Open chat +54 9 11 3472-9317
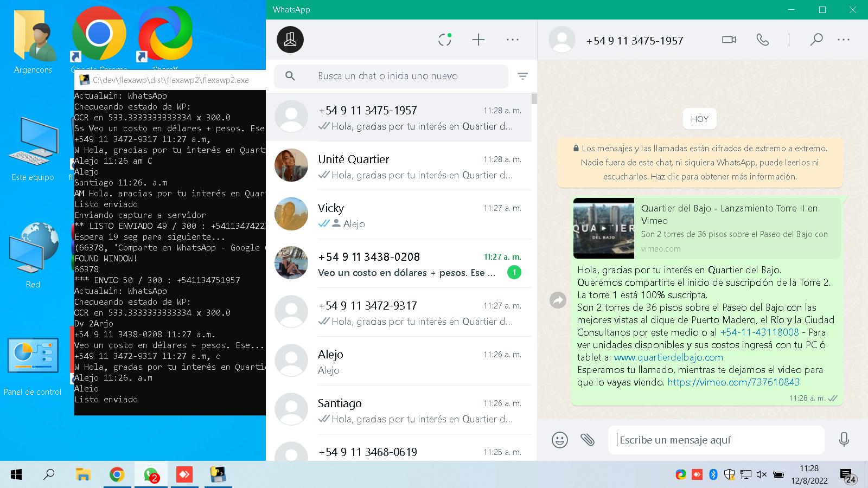This screenshot has width=868, height=488. (x=399, y=313)
